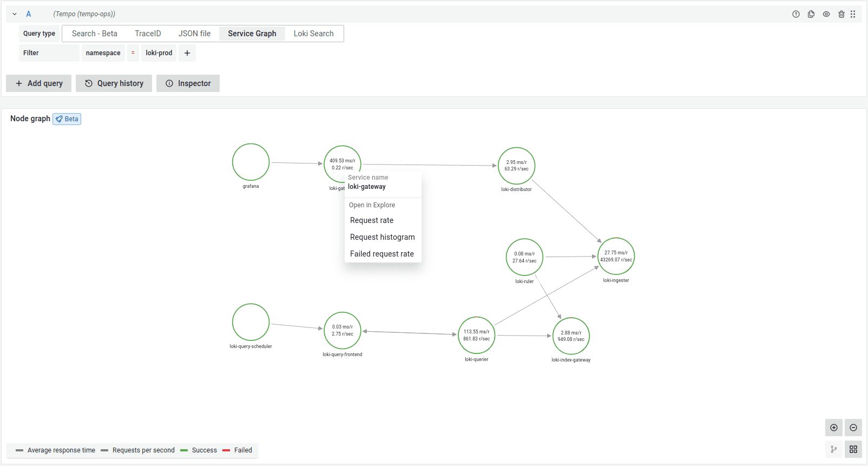The image size is (868, 466).
Task: Click the loki-ingester node circle
Action: (616, 256)
